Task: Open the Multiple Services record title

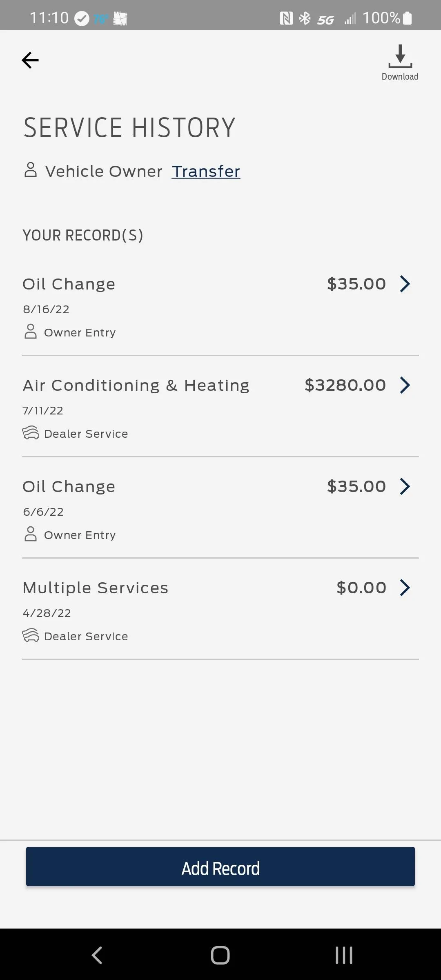Action: point(96,588)
